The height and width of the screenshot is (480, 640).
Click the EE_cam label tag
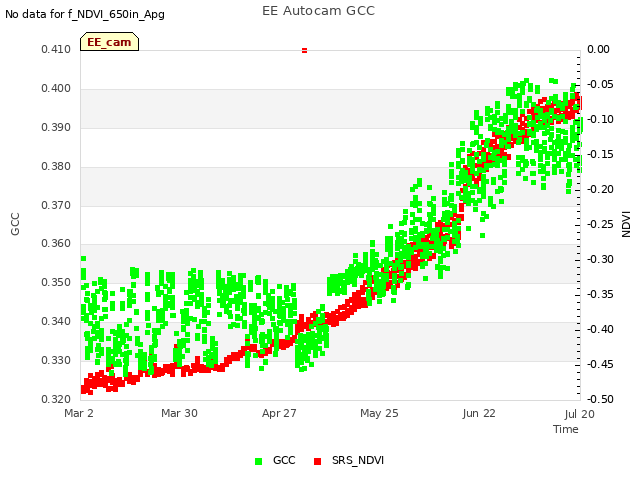[x=109, y=42]
